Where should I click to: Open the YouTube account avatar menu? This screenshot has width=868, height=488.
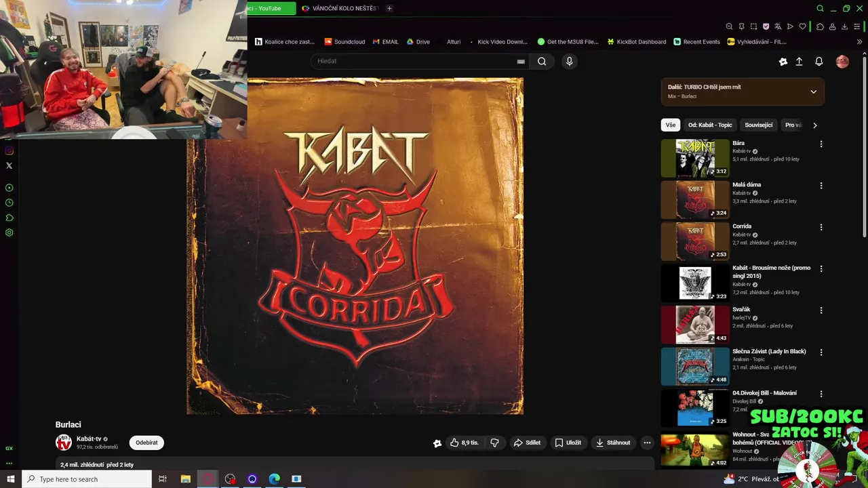click(842, 62)
